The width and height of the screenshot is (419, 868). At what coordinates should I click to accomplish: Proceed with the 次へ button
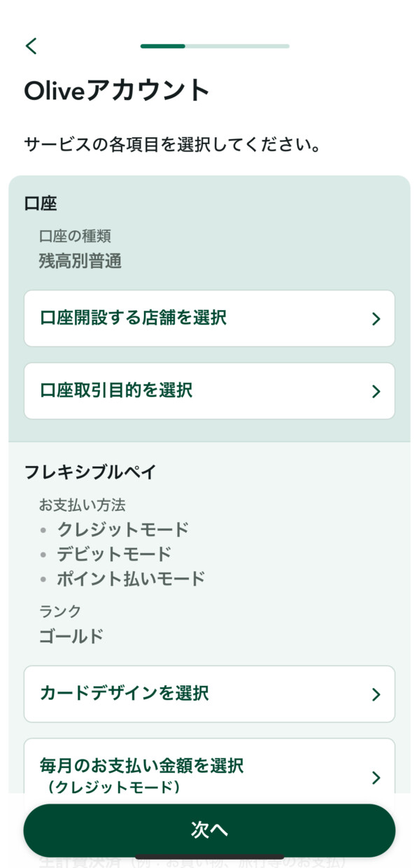(x=209, y=830)
